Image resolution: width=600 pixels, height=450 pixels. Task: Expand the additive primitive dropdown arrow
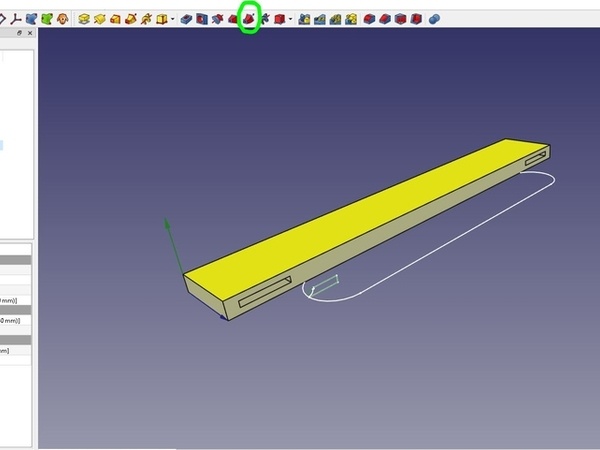pyautogui.click(x=172, y=18)
